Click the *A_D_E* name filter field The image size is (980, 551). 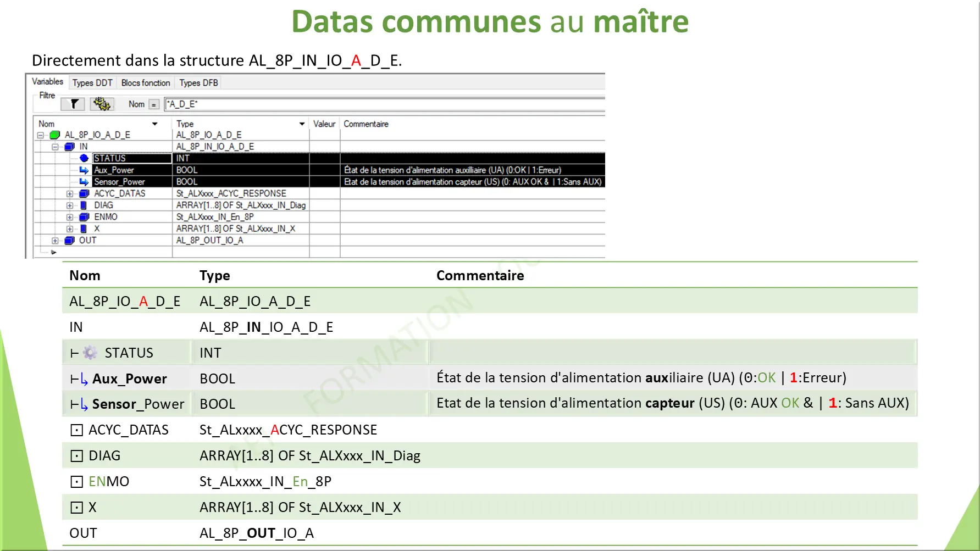[x=385, y=104]
